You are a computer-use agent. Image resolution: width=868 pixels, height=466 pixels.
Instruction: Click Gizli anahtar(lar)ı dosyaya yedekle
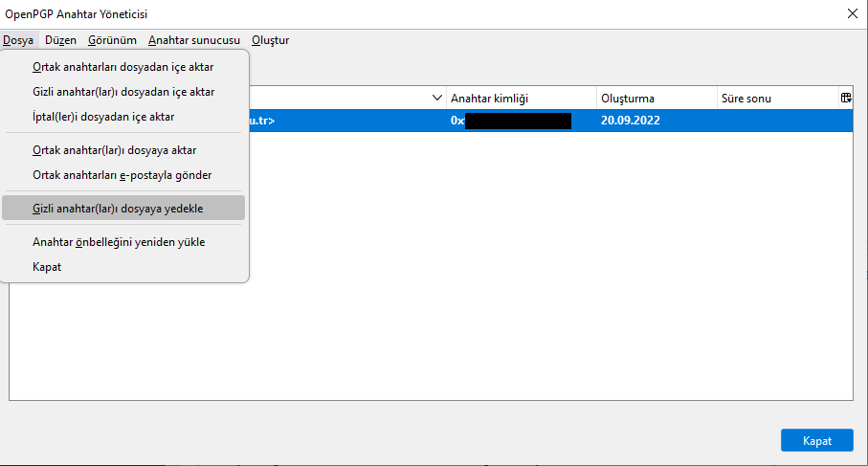[123, 208]
